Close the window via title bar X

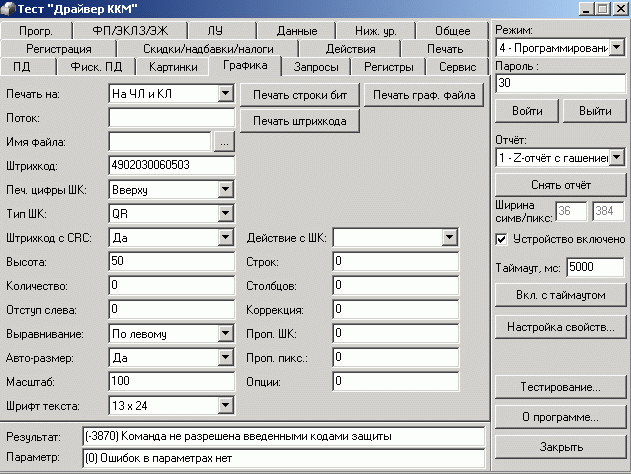coord(621,8)
